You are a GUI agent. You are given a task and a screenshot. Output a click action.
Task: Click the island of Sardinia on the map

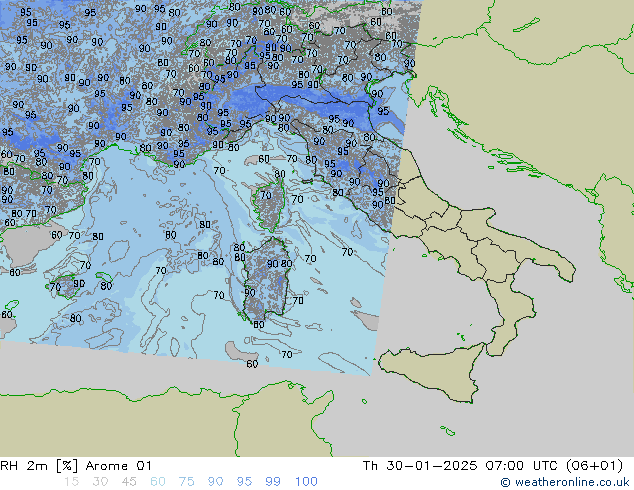[266, 279]
